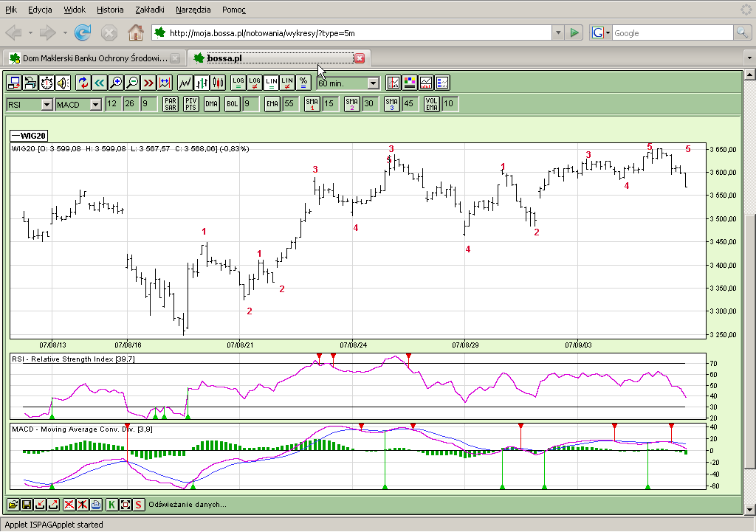Click the green Go button beside address bar
The image size is (756, 532).
point(575,32)
